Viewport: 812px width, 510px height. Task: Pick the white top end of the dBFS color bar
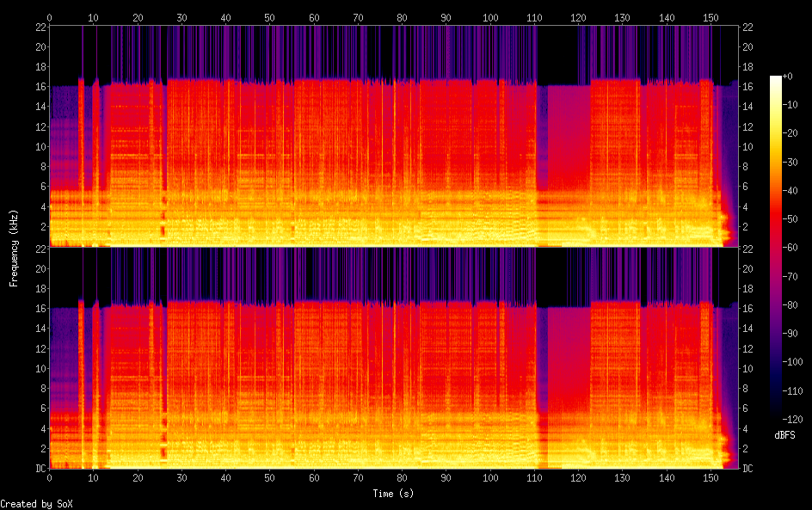(776, 78)
